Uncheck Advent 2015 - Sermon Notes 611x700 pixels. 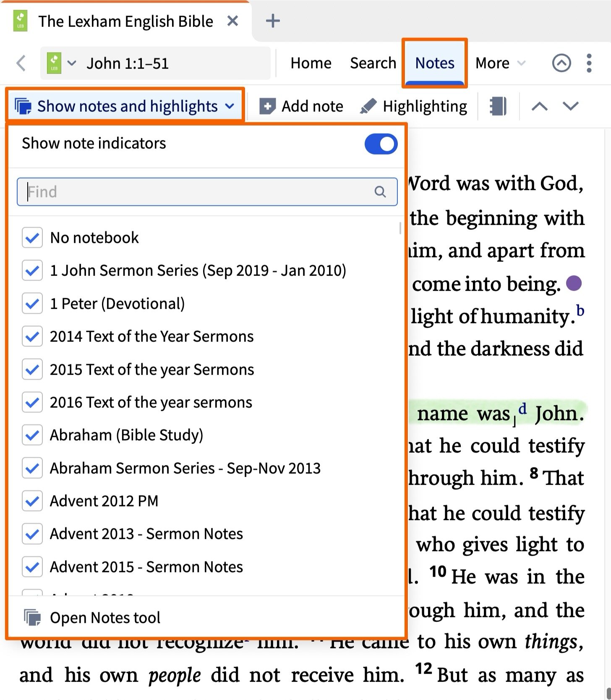click(x=32, y=567)
